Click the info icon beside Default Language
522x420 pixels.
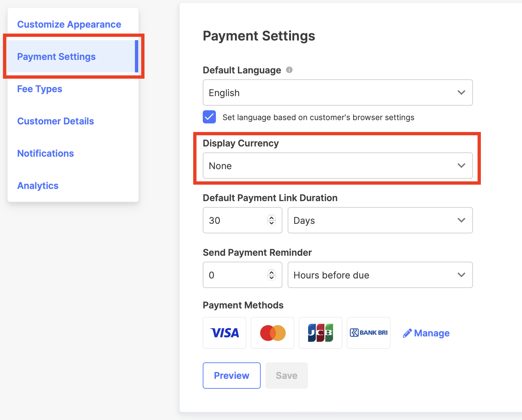[289, 70]
